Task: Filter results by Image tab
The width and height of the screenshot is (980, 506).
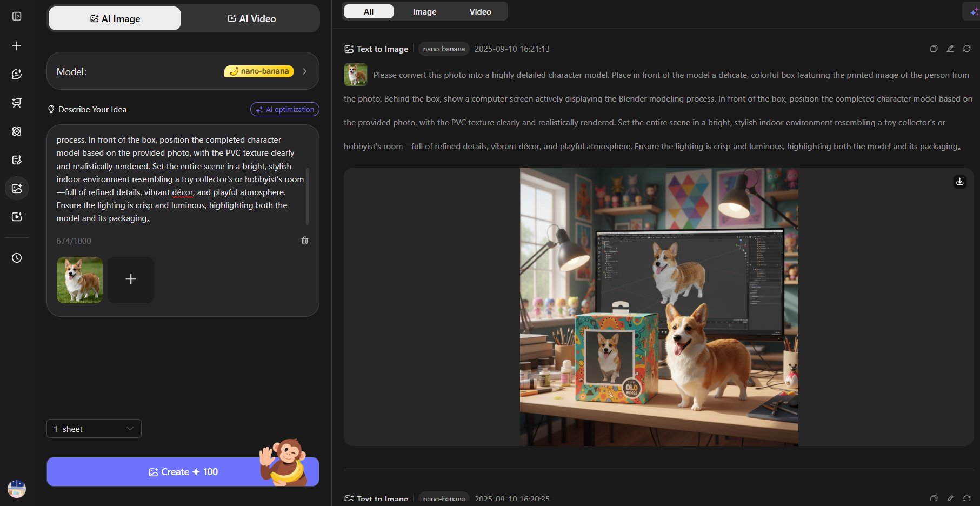Action: tap(424, 11)
